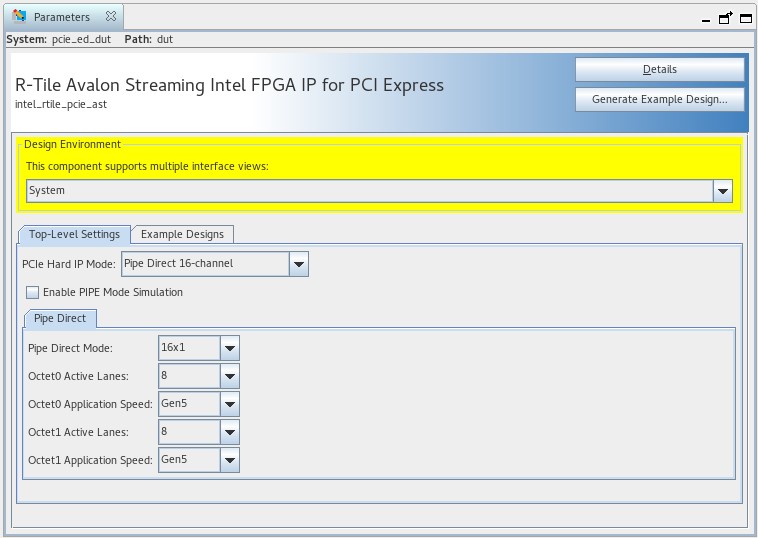Detach the Parameters panel into a window
Image resolution: width=758 pixels, height=538 pixels.
pyautogui.click(x=727, y=18)
